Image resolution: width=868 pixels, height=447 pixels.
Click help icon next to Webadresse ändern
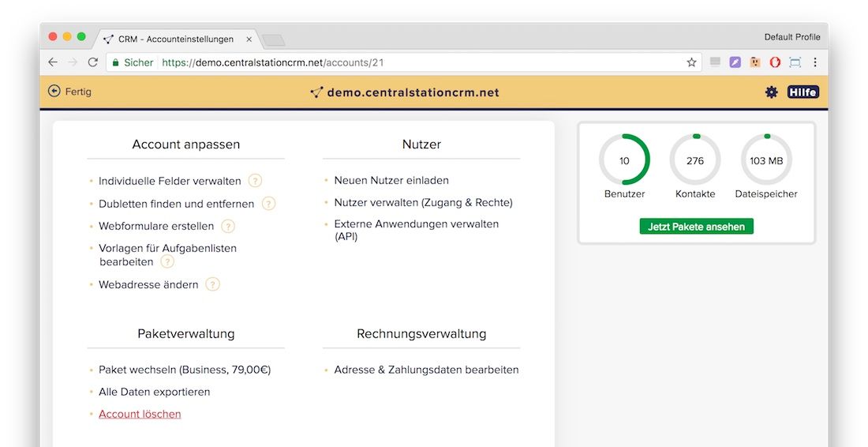pyautogui.click(x=212, y=285)
